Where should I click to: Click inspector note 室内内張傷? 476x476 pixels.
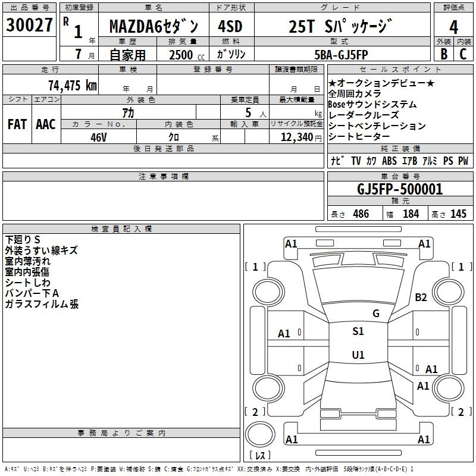27,272
